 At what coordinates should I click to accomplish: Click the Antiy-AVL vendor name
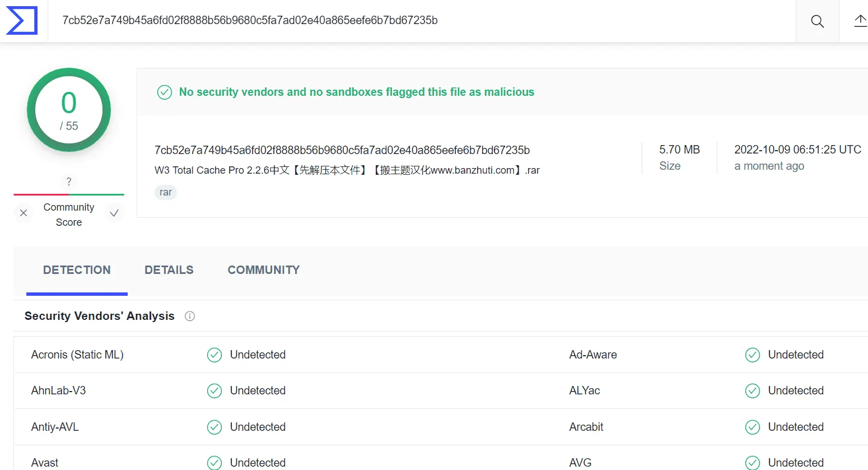click(x=55, y=427)
